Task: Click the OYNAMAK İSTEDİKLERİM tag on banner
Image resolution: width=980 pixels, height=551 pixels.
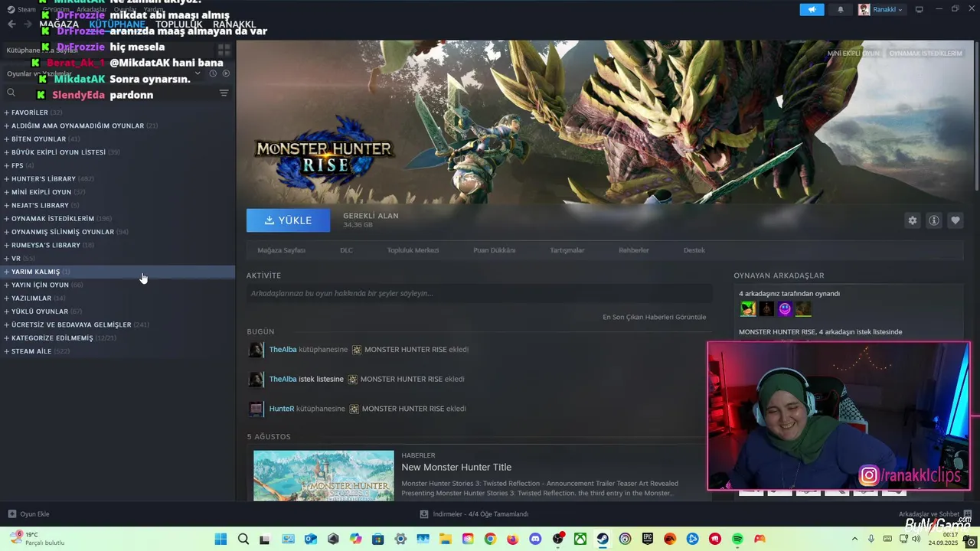Action: pyautogui.click(x=926, y=54)
